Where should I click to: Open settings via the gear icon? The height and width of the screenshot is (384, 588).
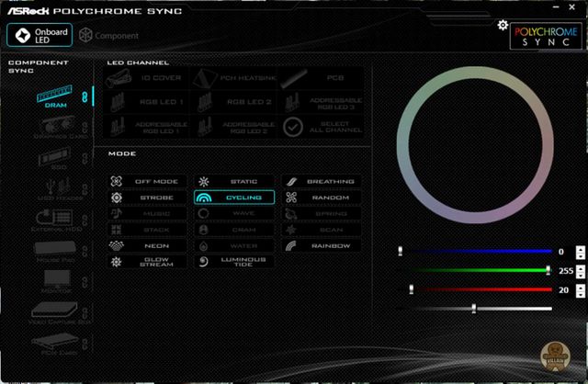(502, 26)
